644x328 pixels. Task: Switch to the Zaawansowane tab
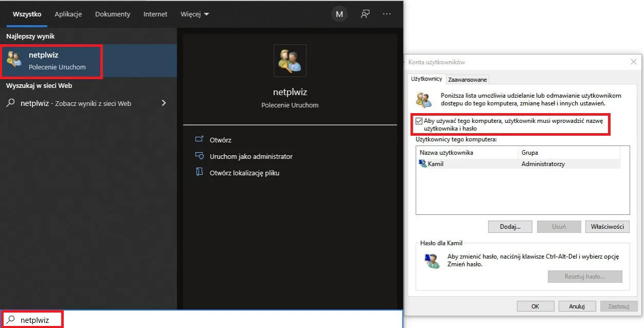pyautogui.click(x=467, y=80)
